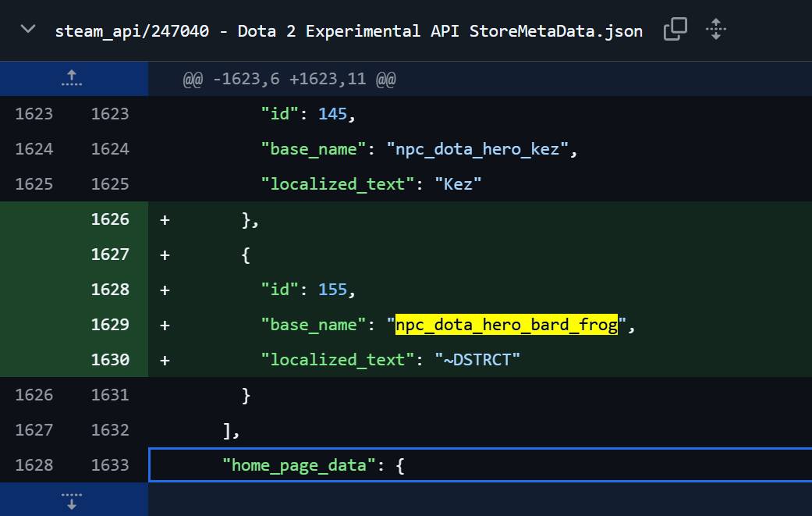Click the plus marker on line 1630

point(165,360)
